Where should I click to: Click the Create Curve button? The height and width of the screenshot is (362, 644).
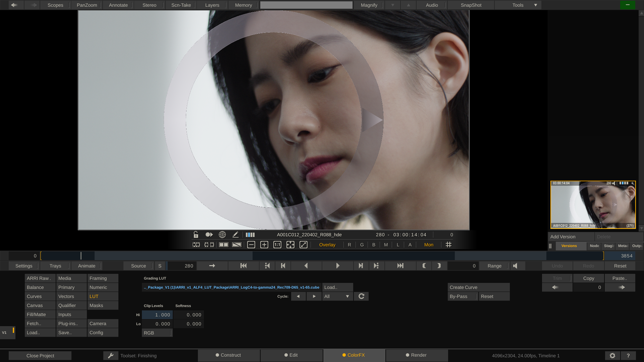[478, 288]
